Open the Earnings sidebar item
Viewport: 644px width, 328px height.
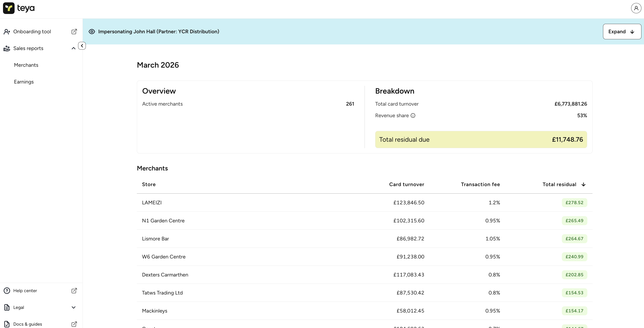pyautogui.click(x=24, y=82)
